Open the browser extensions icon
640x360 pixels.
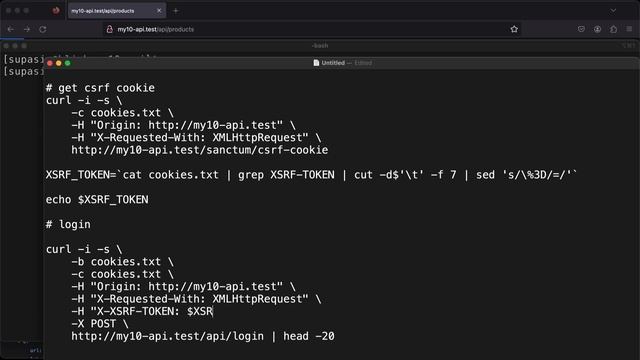pyautogui.click(x=613, y=29)
